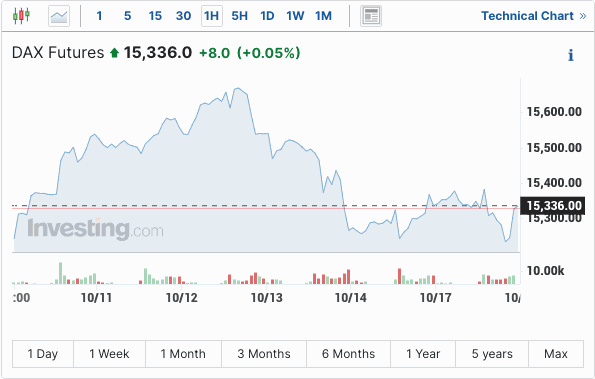Select the 1M interval
595x379 pixels.
[323, 16]
